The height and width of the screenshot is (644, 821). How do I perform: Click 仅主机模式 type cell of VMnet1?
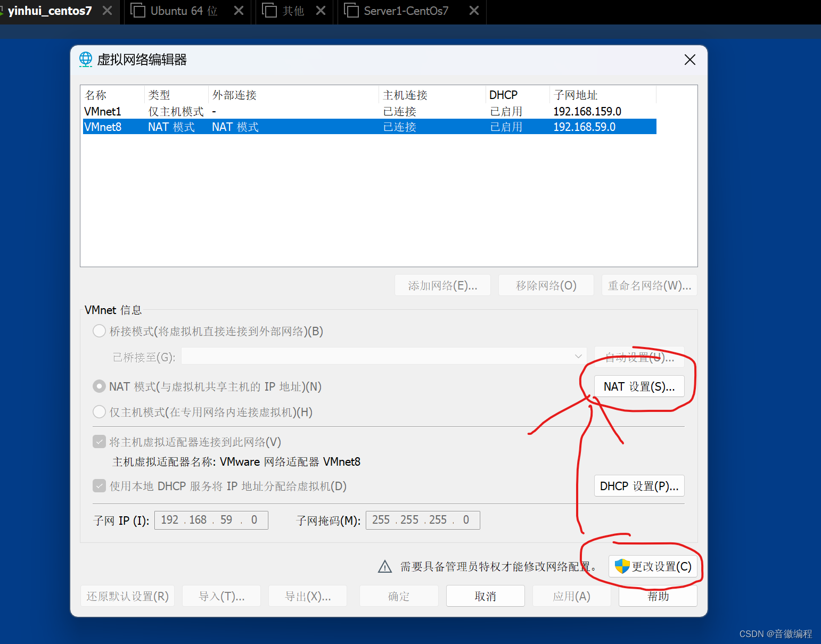pyautogui.click(x=176, y=111)
